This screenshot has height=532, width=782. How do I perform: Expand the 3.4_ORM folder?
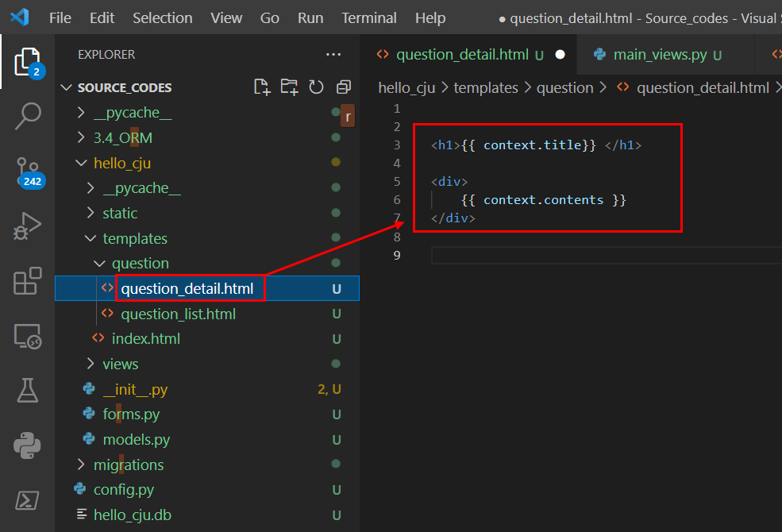[x=81, y=137]
